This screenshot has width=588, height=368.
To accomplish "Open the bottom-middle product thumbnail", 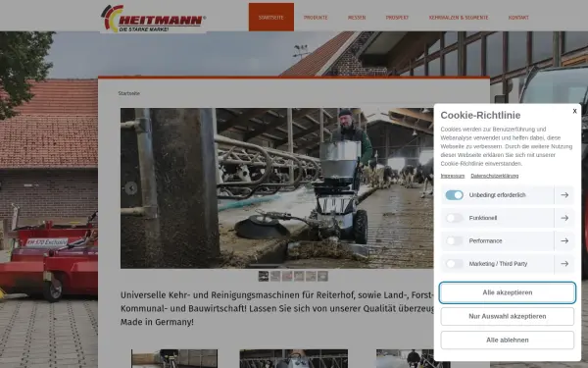I will [294, 358].
